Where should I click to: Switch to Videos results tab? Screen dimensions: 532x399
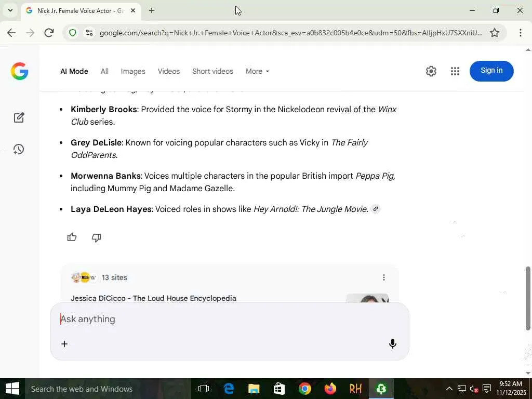169,71
